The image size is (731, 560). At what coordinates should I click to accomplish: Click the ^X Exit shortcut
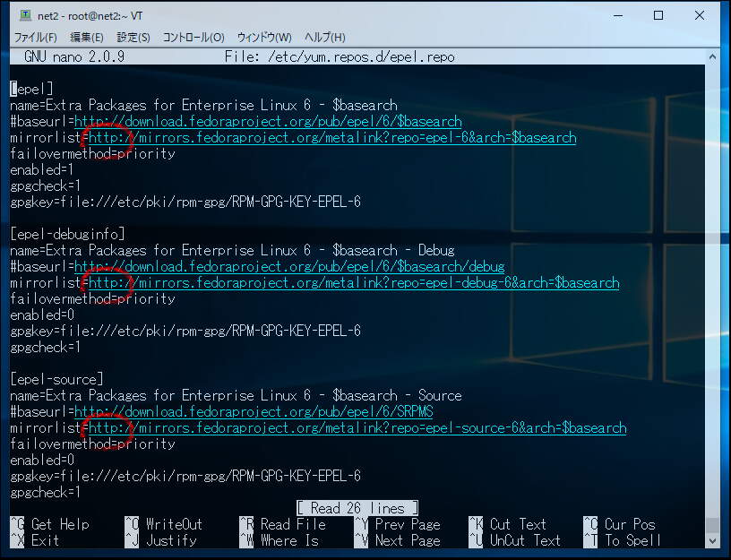click(x=35, y=540)
